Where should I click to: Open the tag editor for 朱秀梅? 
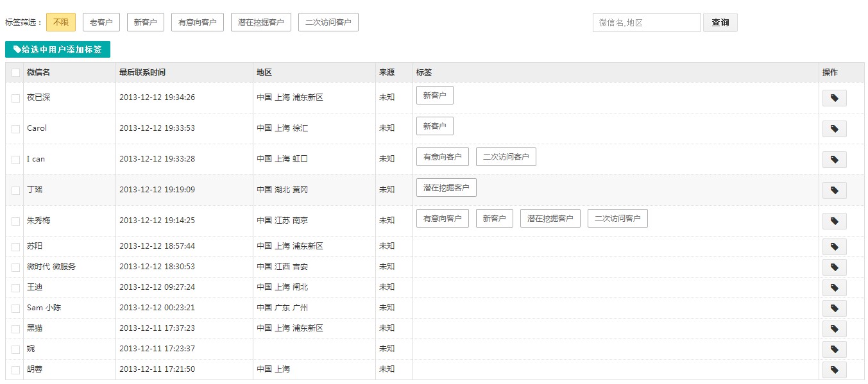coord(834,221)
